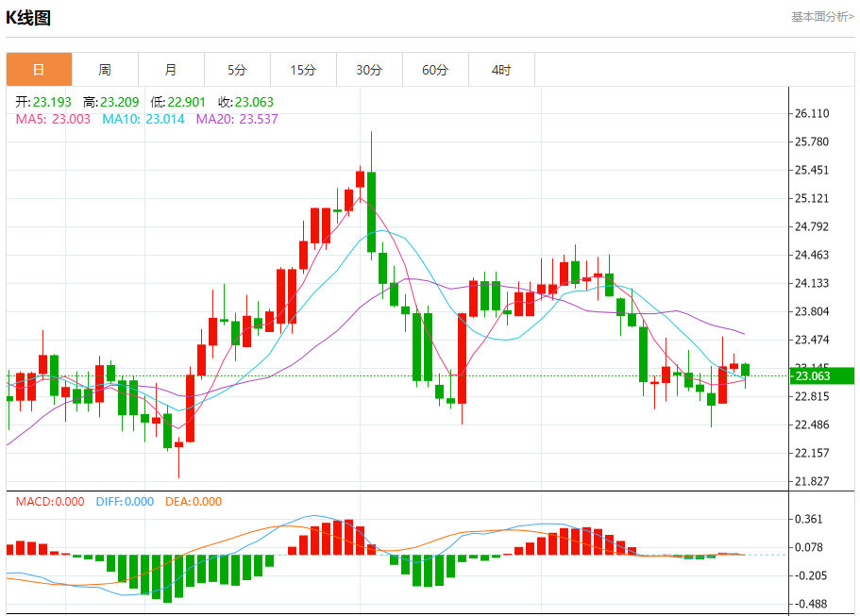Screen dimensions: 860x616
Task: Click the DIFF value label
Action: (124, 502)
